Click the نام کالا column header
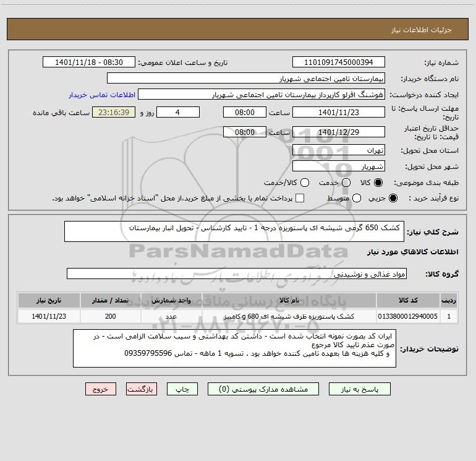 (x=289, y=300)
